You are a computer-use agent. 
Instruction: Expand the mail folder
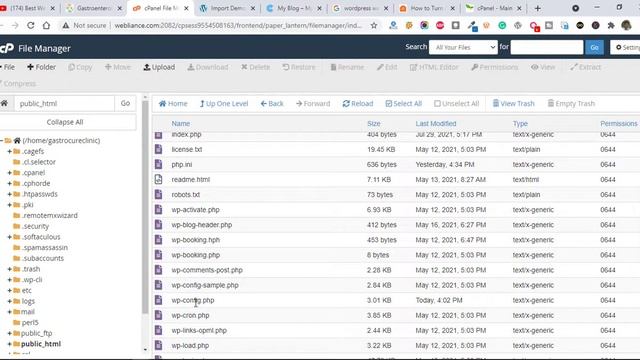click(x=9, y=312)
